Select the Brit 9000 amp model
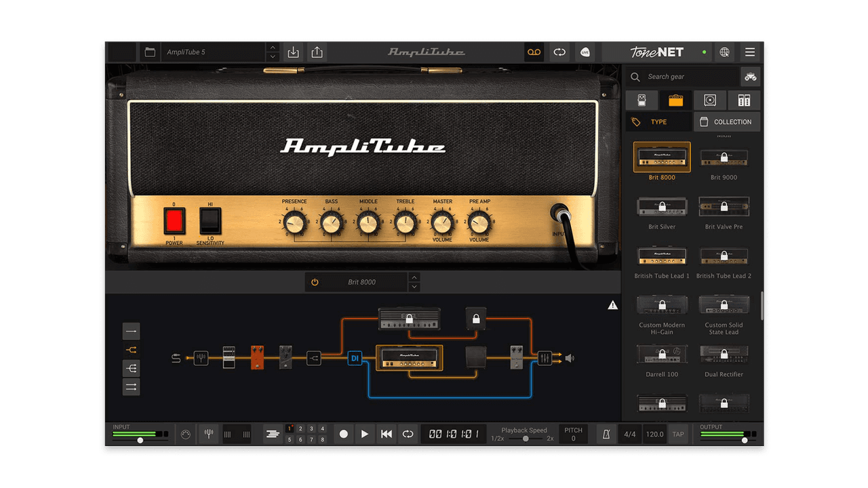 click(724, 157)
